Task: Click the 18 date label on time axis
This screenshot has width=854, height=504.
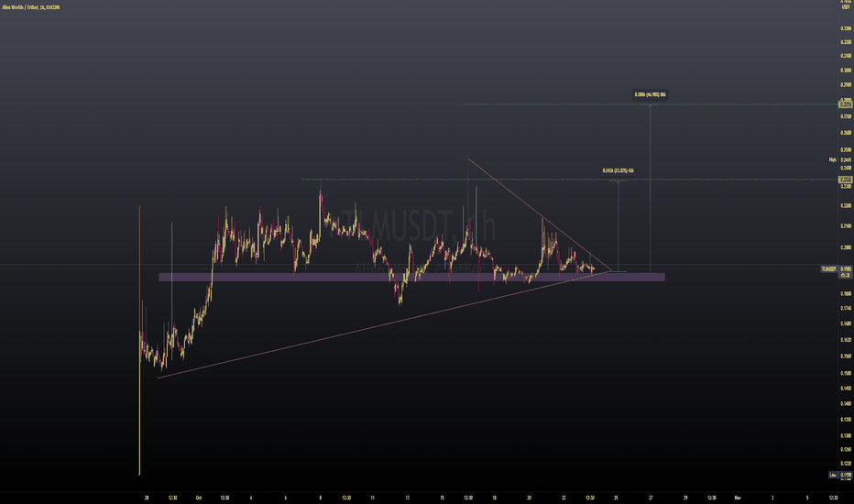Action: pos(494,498)
